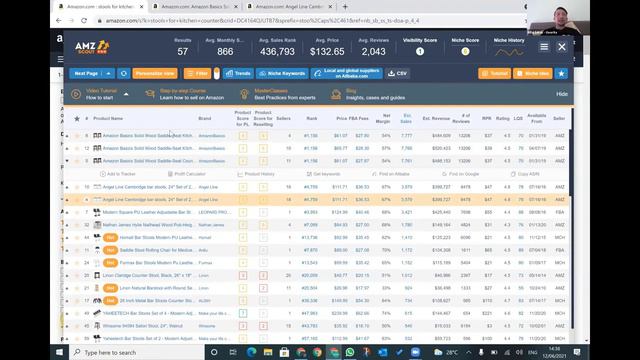Open local and global Alibaba suppliers
The height and width of the screenshot is (360, 640).
(347, 73)
